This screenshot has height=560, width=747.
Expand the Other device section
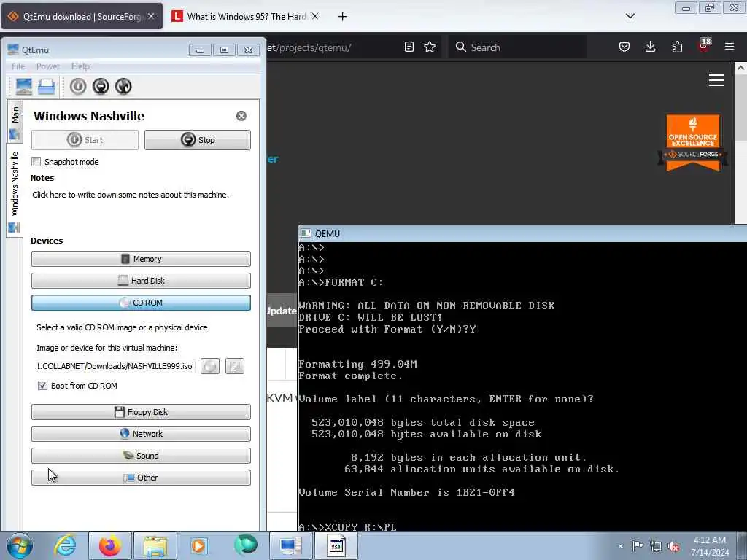tap(141, 478)
